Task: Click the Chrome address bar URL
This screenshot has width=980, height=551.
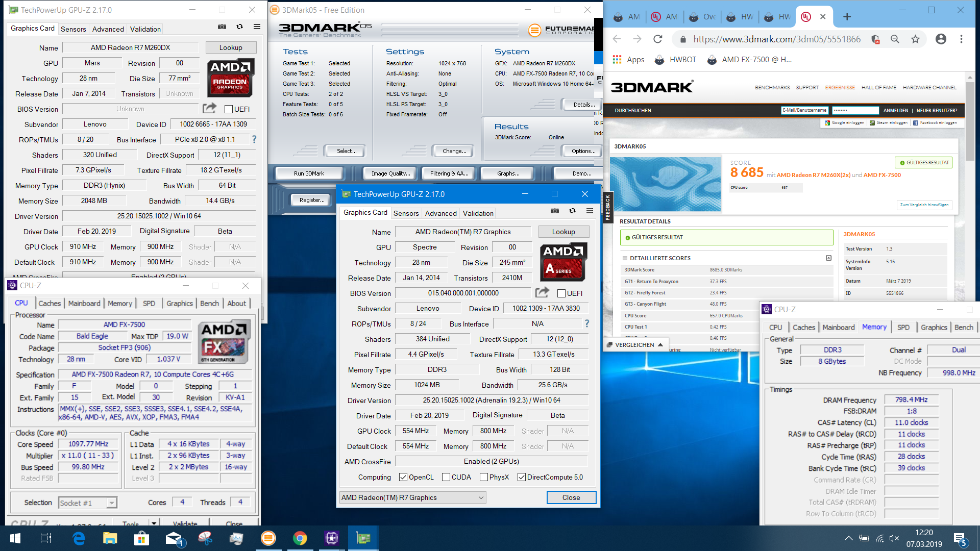Action: point(777,39)
